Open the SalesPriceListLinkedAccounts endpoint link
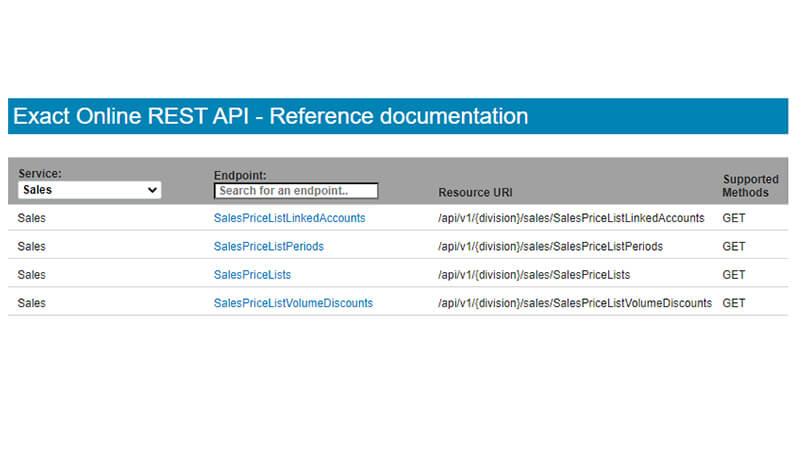 point(289,218)
